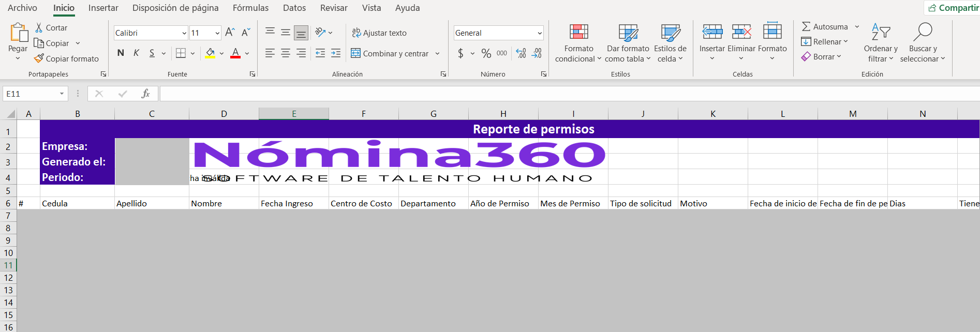Screen dimensions: 980x332
Task: Click the Cortar scissors icon
Action: point(39,27)
